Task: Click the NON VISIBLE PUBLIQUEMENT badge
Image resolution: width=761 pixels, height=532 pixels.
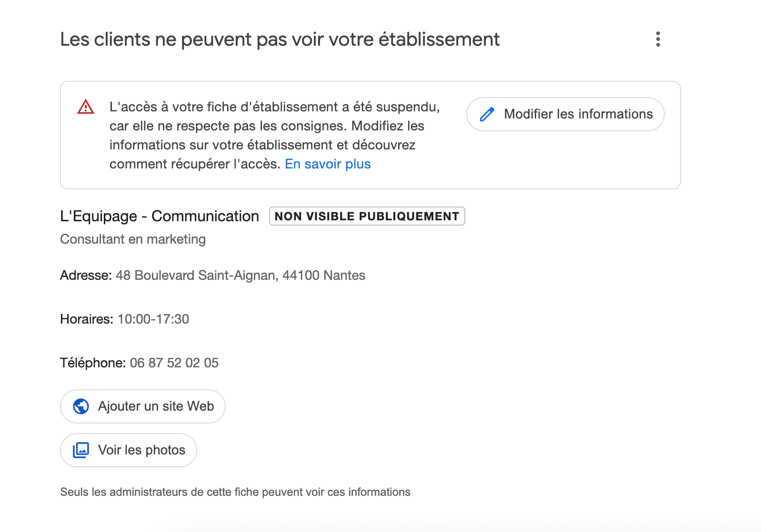Action: tap(367, 217)
